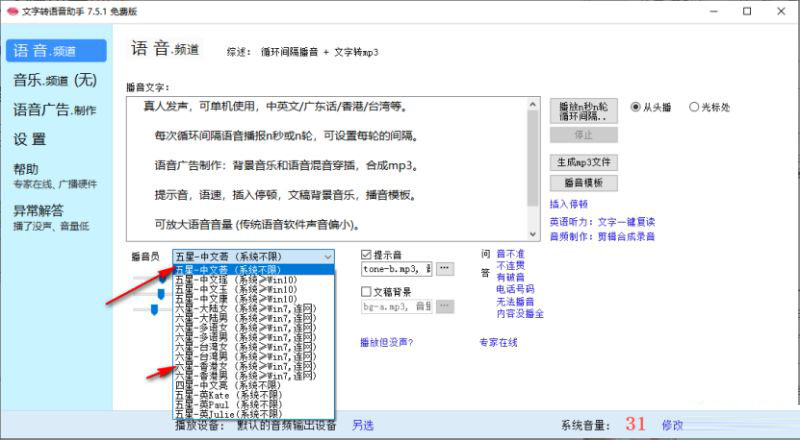Open the 播音模板 button

coord(584,183)
